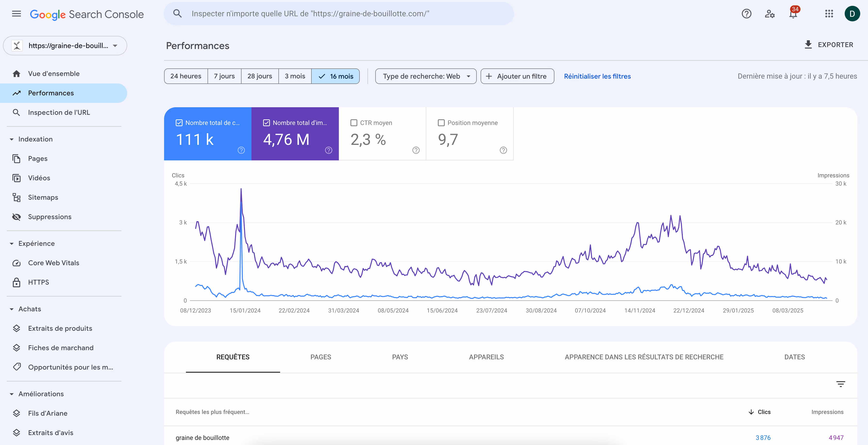
Task: Click Réinitialiser les filtres link
Action: coord(597,76)
